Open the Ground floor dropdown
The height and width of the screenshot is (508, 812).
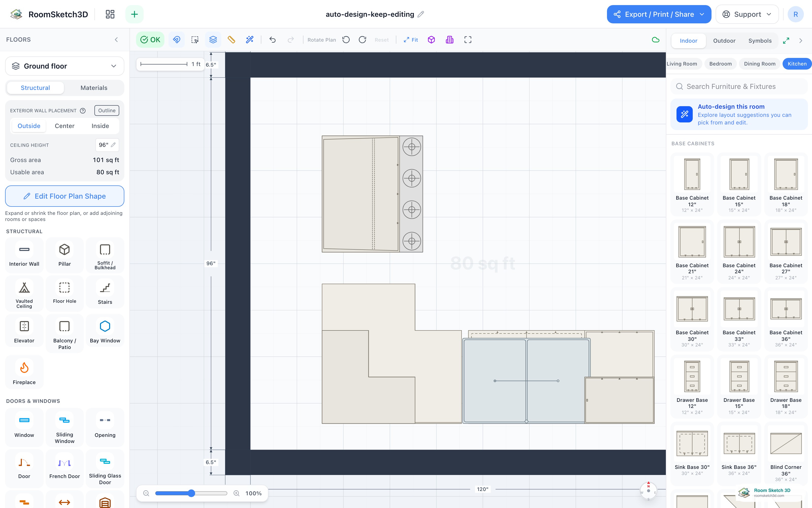pyautogui.click(x=65, y=66)
